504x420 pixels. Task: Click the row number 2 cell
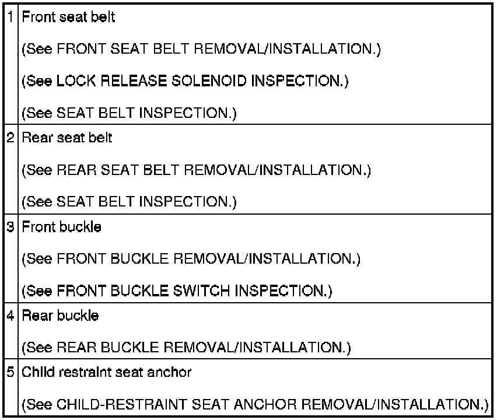click(x=13, y=138)
